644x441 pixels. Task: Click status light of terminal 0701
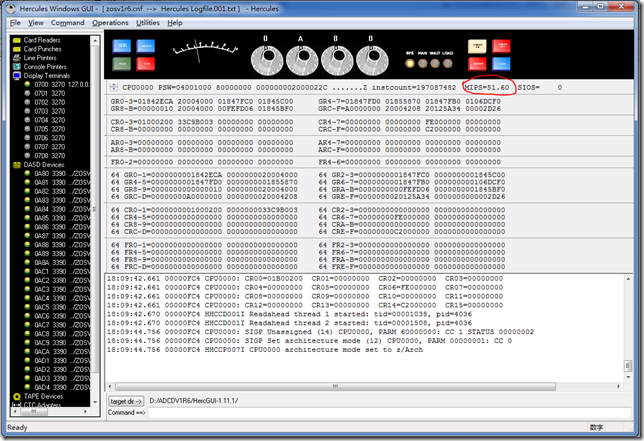tap(28, 93)
